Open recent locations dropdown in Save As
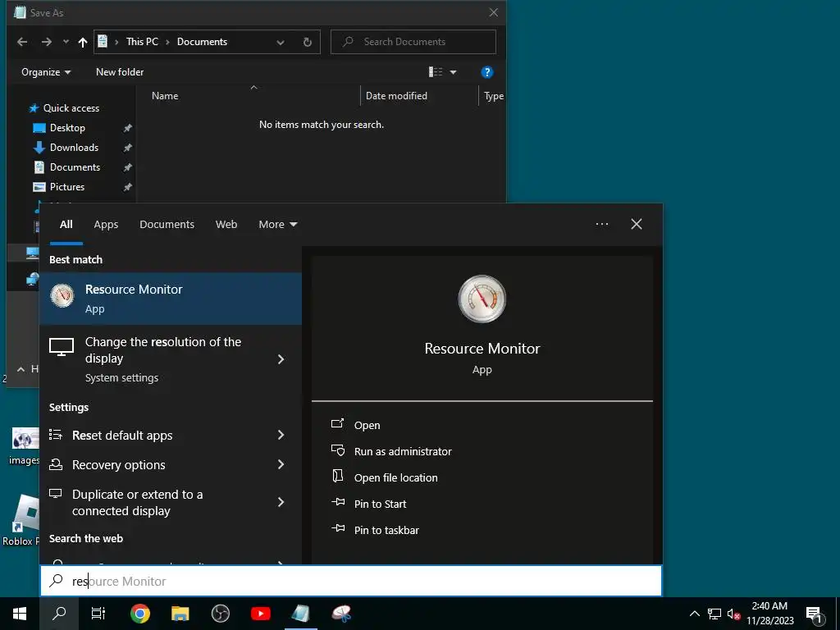 pos(66,42)
